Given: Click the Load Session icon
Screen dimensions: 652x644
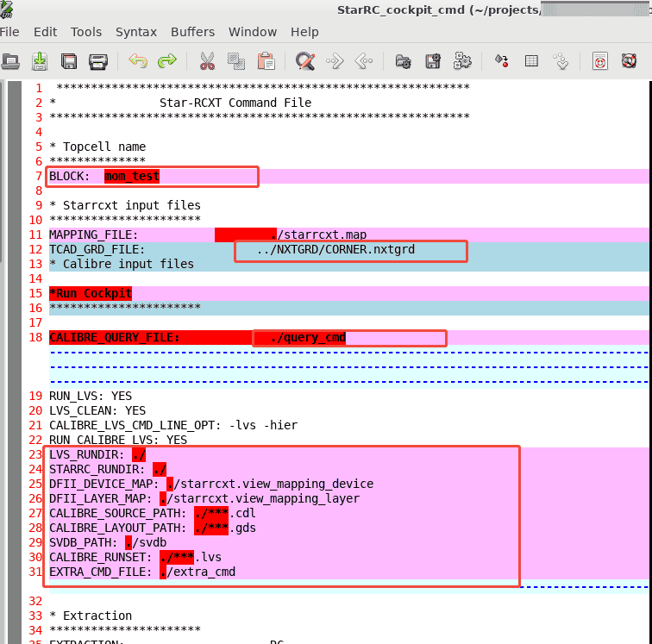Looking at the screenshot, I should point(403,61).
